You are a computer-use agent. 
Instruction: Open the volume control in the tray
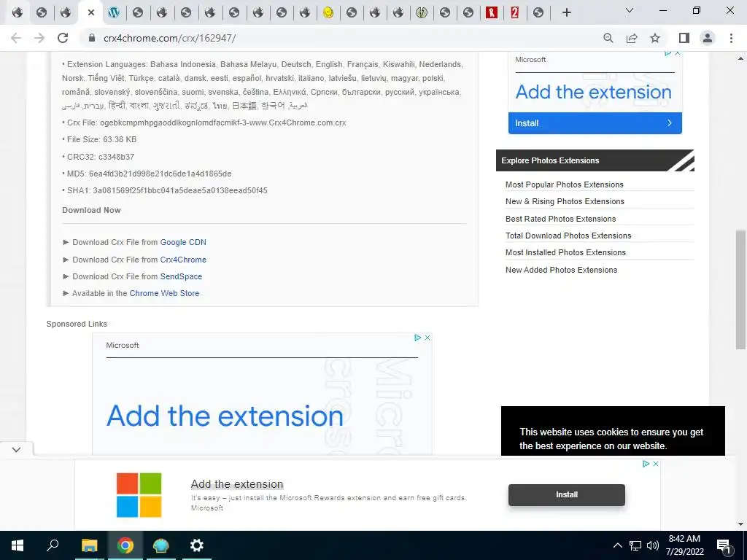click(x=653, y=545)
